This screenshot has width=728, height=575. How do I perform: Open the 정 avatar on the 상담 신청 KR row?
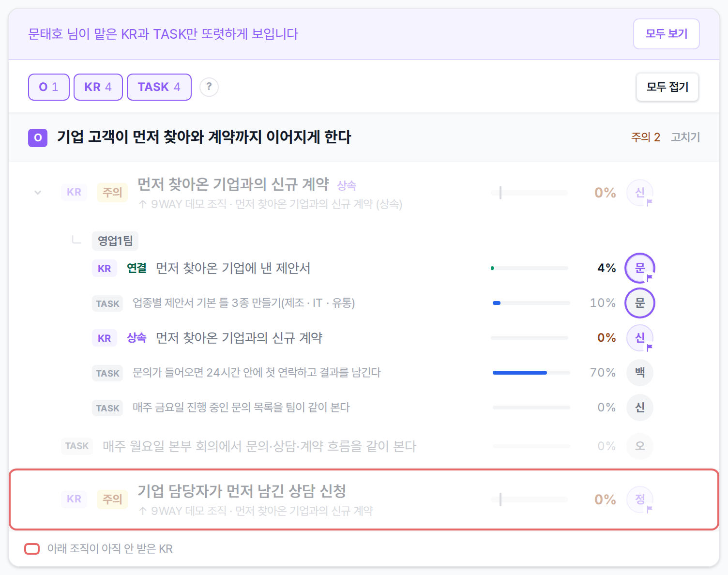[640, 499]
